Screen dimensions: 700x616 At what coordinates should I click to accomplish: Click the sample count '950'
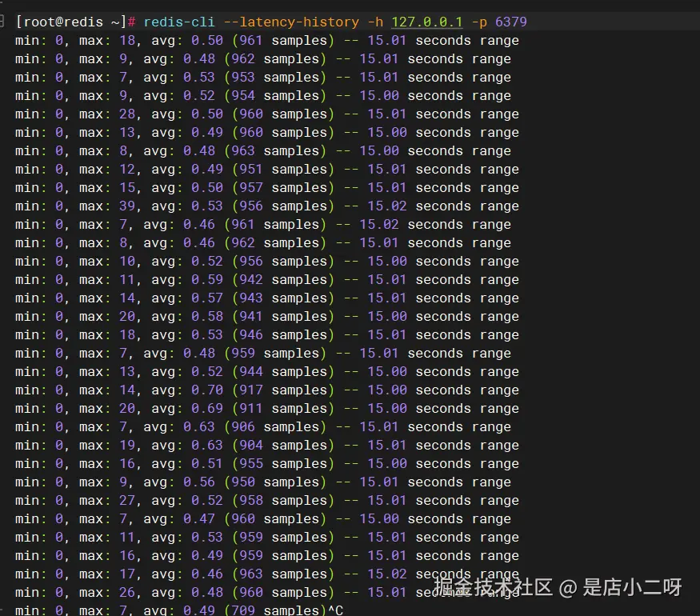(243, 482)
